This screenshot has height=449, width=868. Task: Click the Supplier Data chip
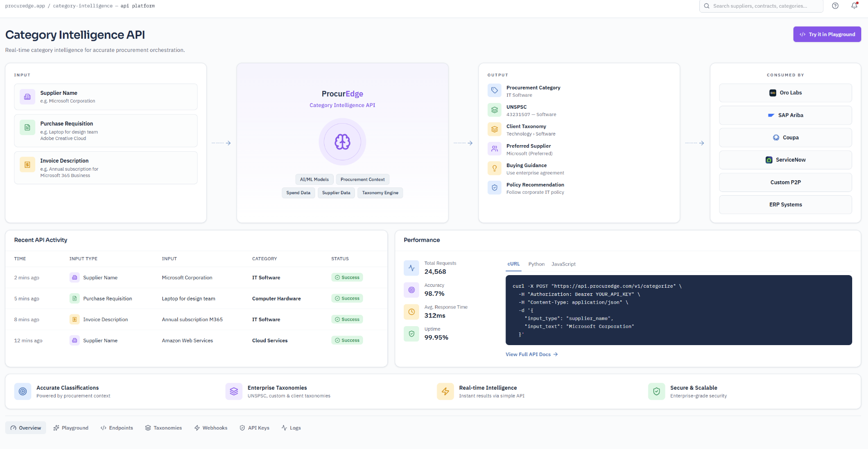336,193
